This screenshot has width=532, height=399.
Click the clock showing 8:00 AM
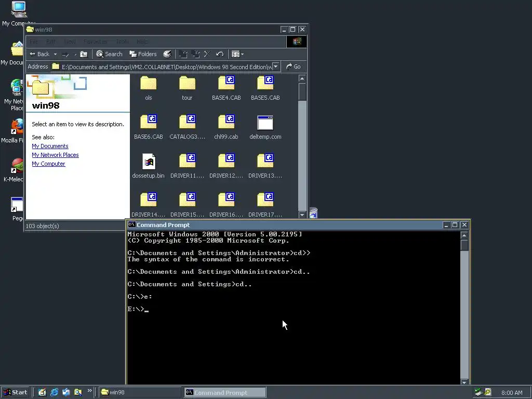[512, 393]
